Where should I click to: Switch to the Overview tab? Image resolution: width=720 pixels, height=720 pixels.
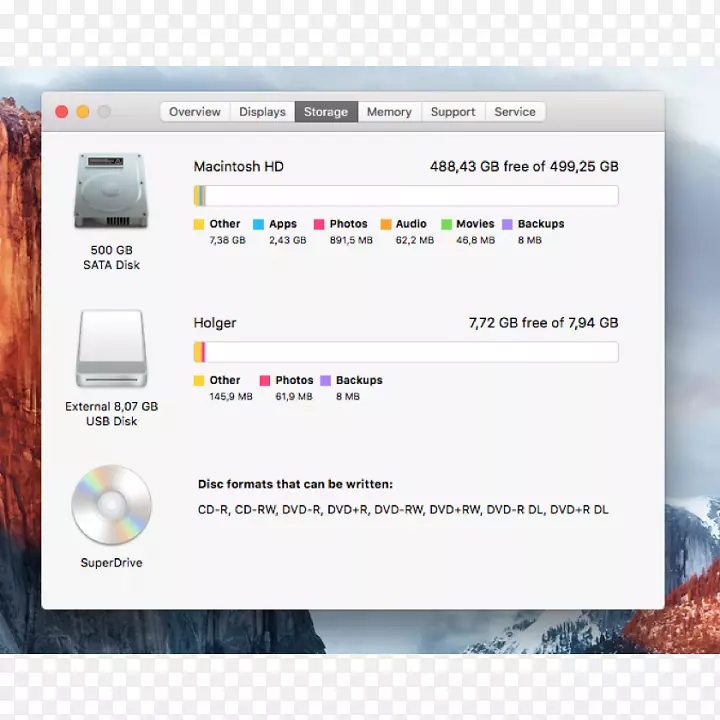point(195,112)
